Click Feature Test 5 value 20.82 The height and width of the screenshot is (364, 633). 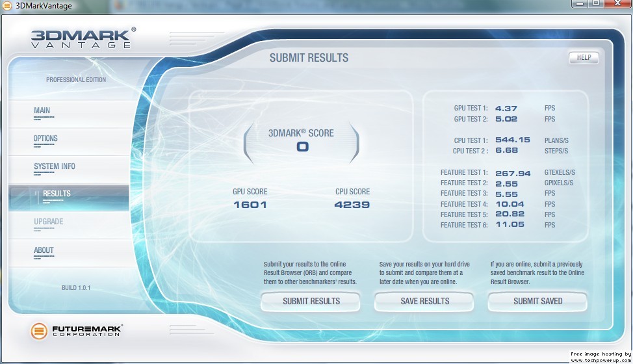[510, 214]
